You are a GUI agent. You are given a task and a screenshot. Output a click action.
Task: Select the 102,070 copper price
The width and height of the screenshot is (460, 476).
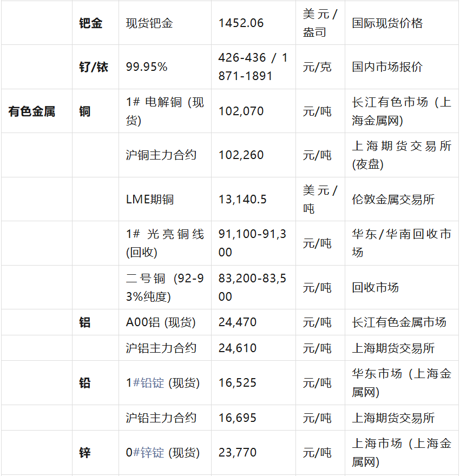(x=241, y=111)
